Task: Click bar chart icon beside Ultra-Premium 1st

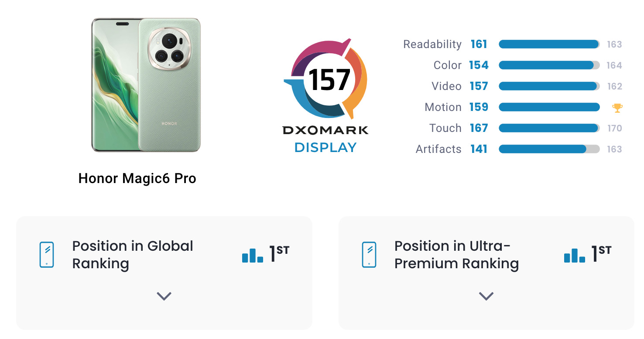Action: pyautogui.click(x=575, y=255)
